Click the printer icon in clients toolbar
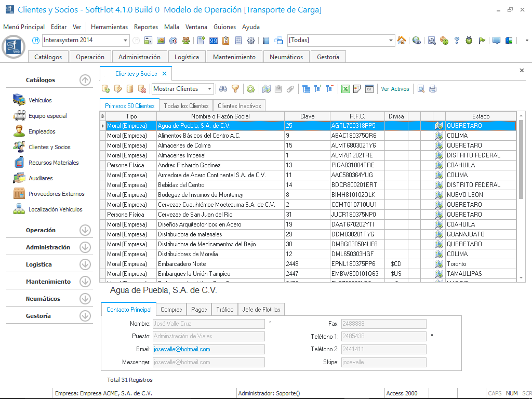532x399 pixels. 432,89
